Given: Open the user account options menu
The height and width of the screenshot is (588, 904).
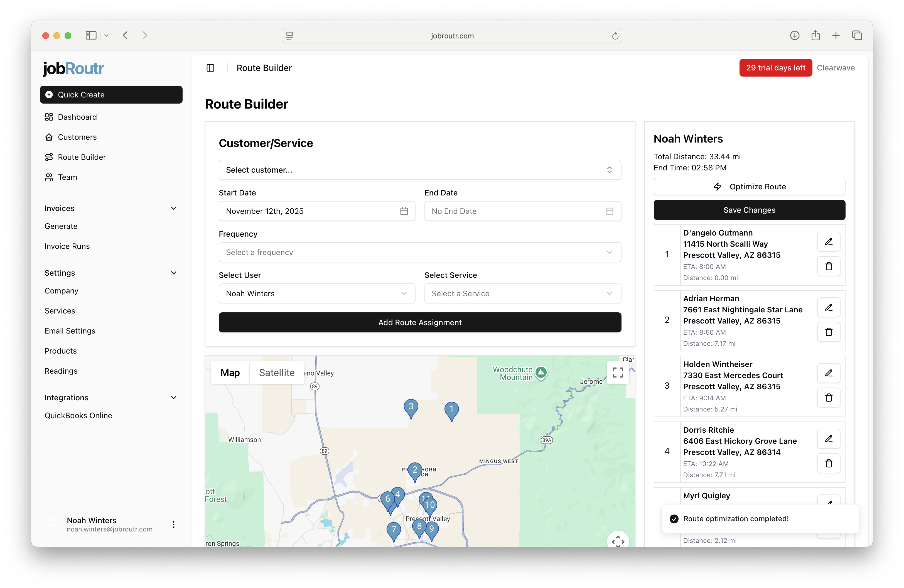Looking at the screenshot, I should tap(174, 524).
